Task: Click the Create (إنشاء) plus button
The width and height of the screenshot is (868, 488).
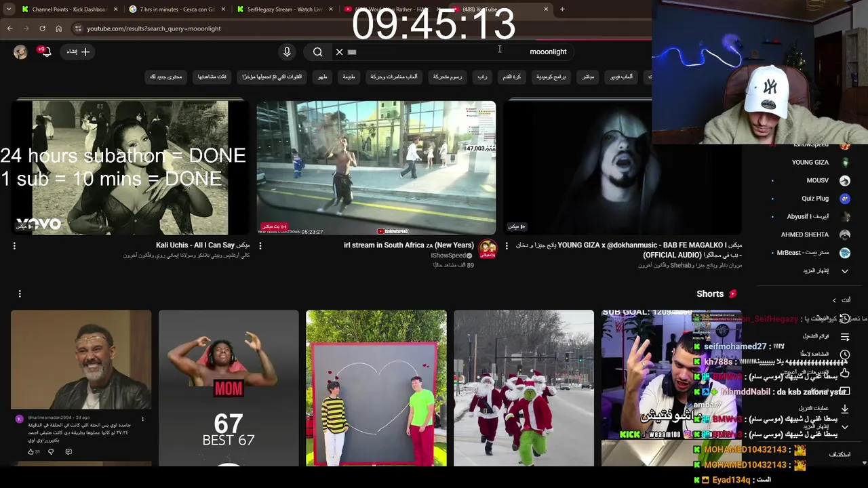Action: point(78,52)
